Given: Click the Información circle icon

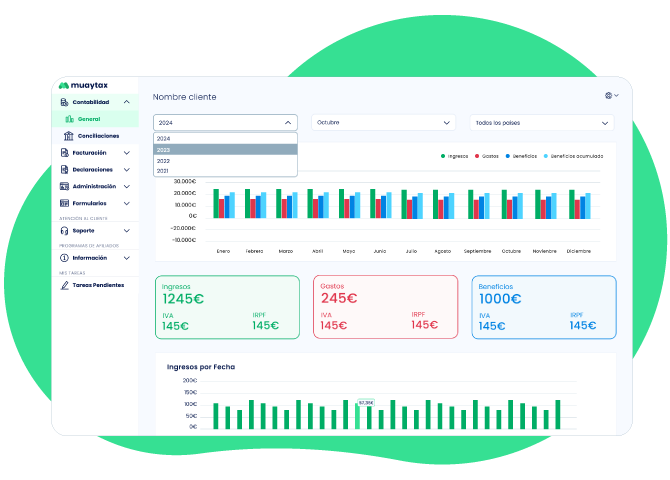Looking at the screenshot, I should [63, 258].
